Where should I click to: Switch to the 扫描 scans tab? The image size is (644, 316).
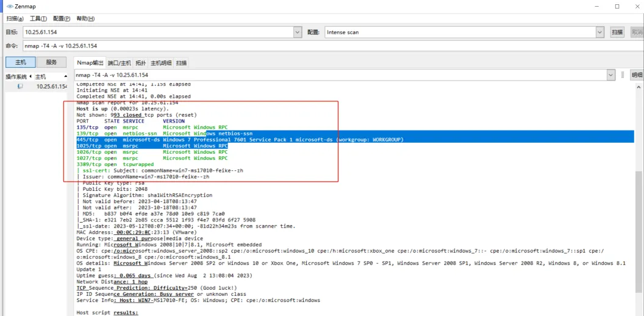(181, 63)
